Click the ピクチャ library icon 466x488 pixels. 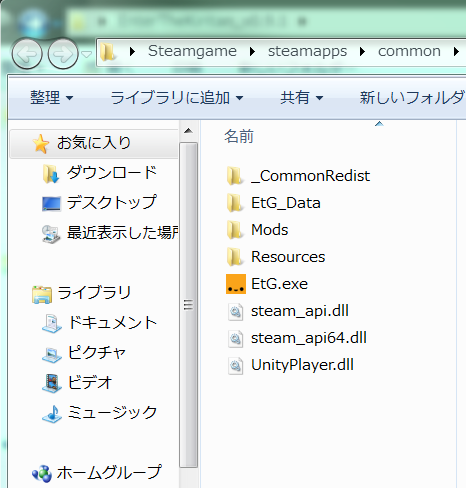point(52,354)
